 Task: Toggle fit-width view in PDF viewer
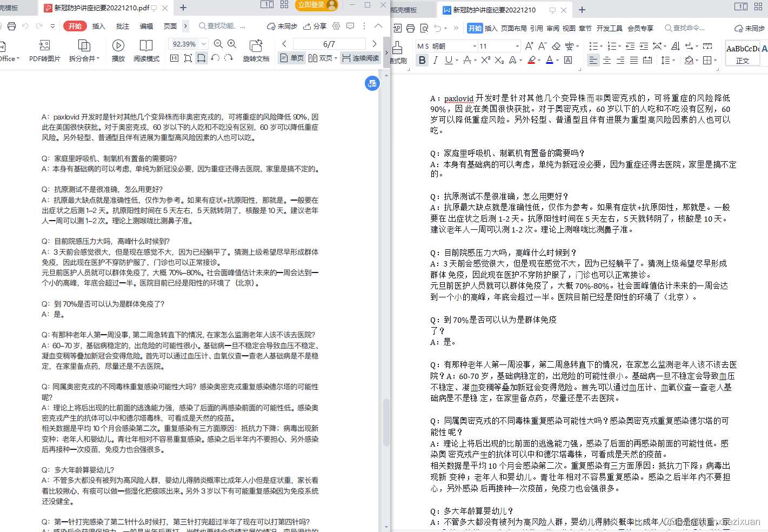pos(202,58)
